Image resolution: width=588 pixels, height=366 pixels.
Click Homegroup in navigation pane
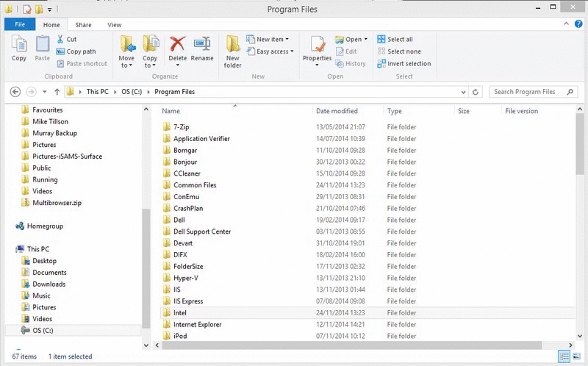point(39,226)
